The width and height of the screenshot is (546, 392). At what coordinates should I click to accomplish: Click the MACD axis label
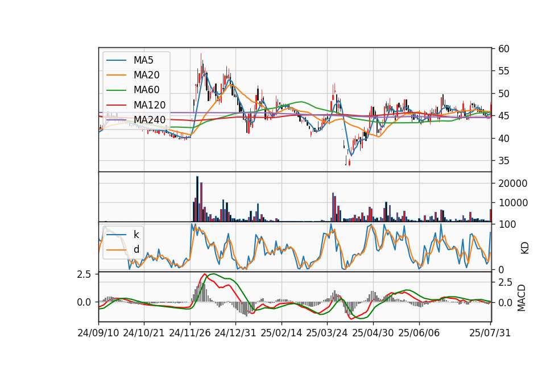522,298
